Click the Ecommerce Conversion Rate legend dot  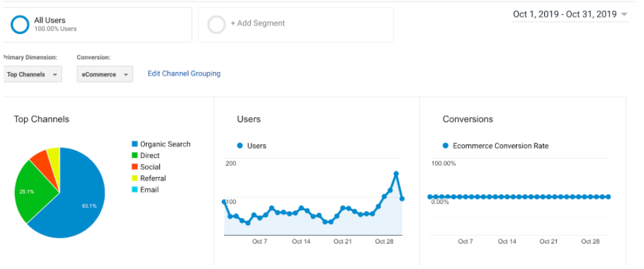point(445,145)
